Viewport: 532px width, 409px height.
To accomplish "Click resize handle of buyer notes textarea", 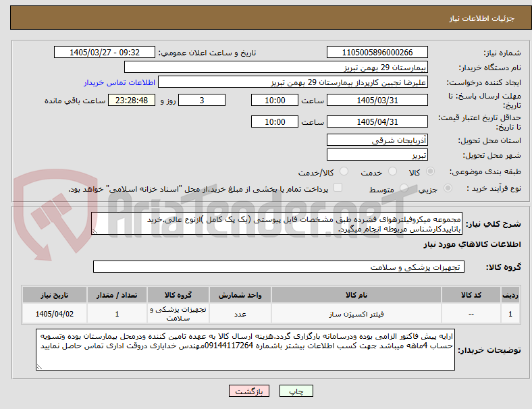I will tap(39, 366).
